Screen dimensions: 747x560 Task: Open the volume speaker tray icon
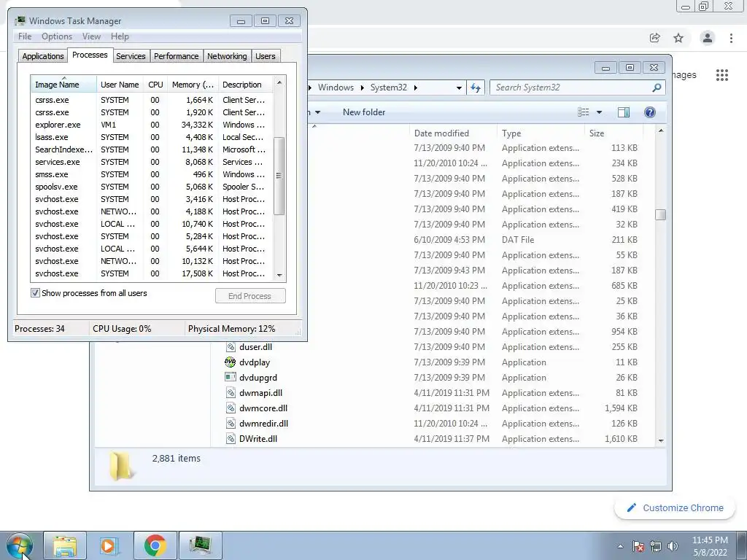[673, 546]
